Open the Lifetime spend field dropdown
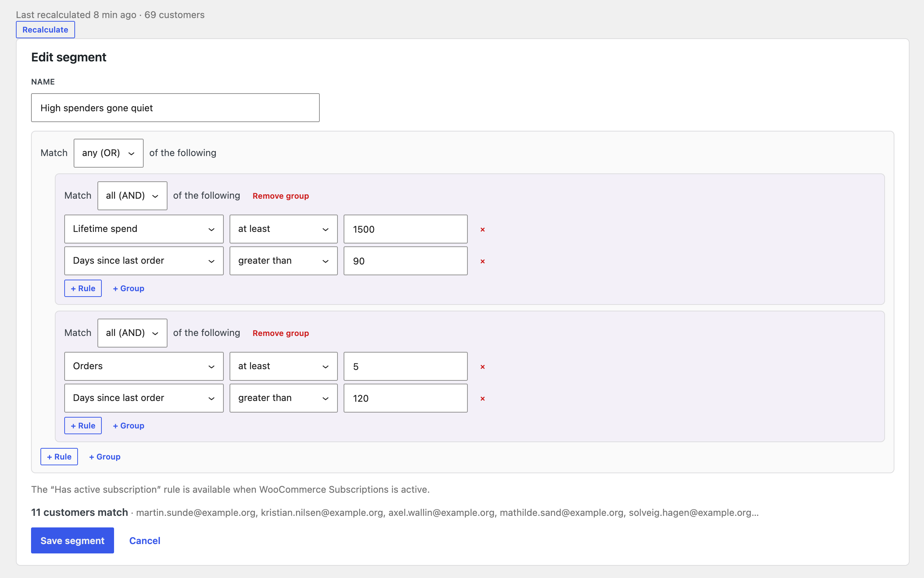The height and width of the screenshot is (578, 924). (144, 229)
